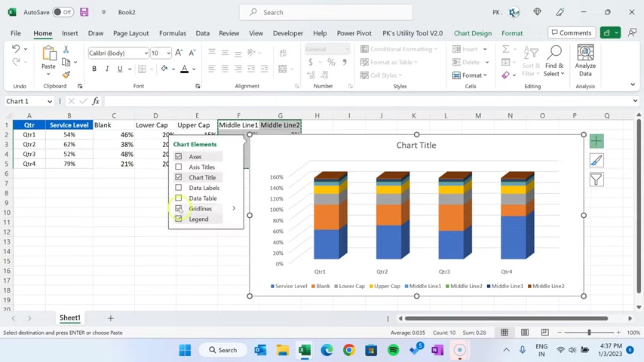Switch to the Chart Design tab
Screen dimensions: 644x362
[x=473, y=33]
